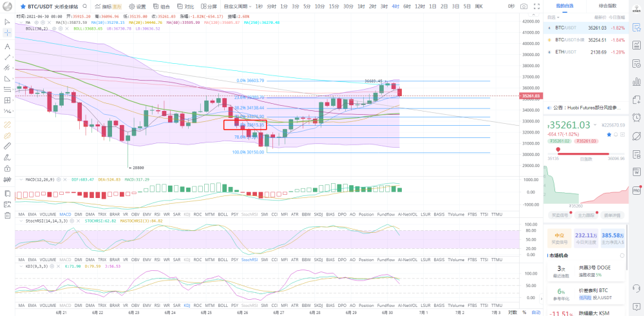
Task: Switch to 综合指数 tab
Action: 607,6
